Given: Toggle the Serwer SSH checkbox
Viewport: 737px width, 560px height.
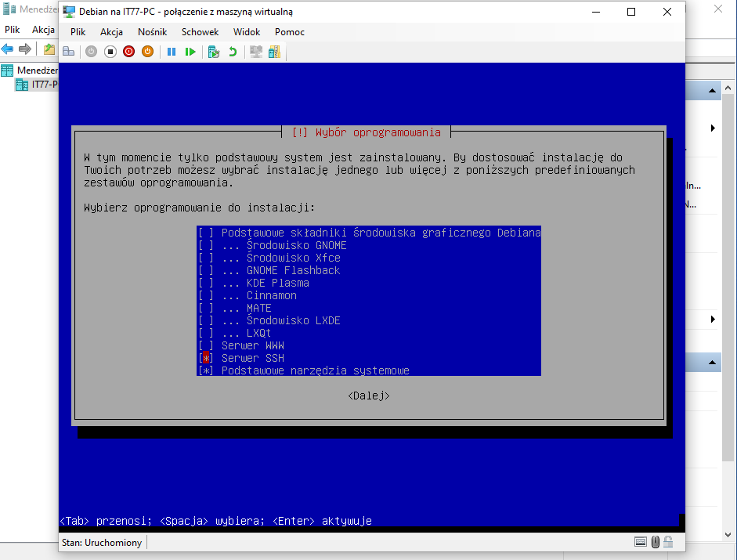Looking at the screenshot, I should [x=207, y=358].
